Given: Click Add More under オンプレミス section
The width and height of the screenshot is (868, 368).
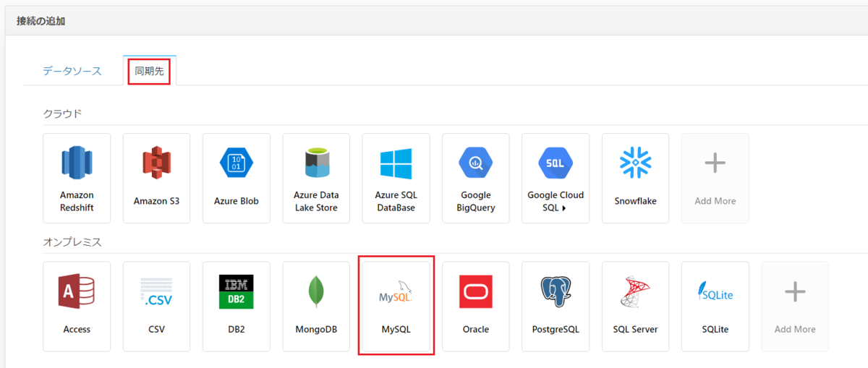Looking at the screenshot, I should (795, 307).
